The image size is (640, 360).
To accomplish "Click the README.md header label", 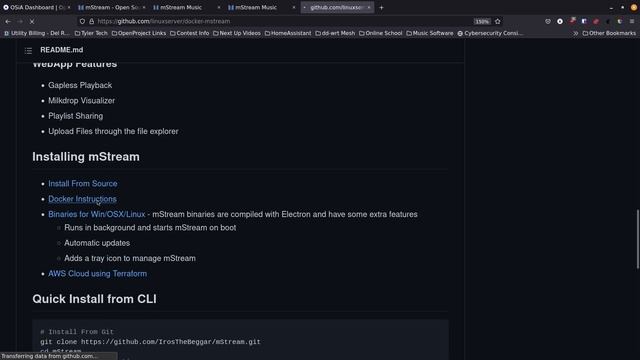I will [62, 50].
